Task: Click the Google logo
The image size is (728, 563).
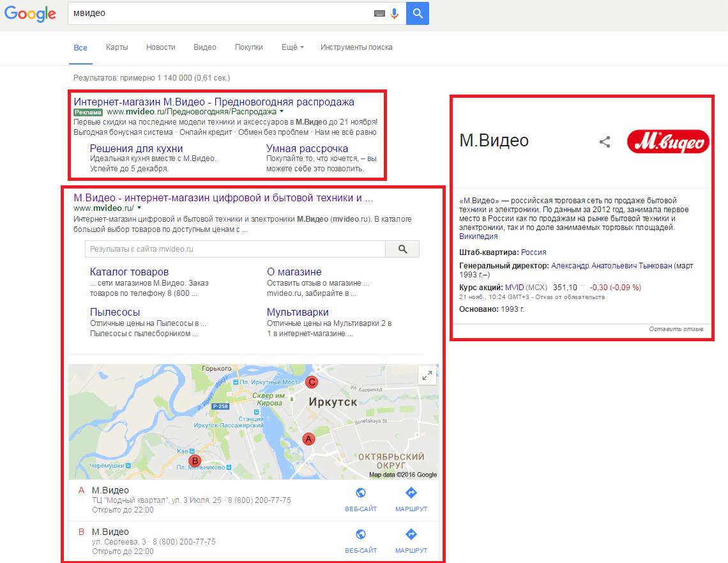Action: 30,13
